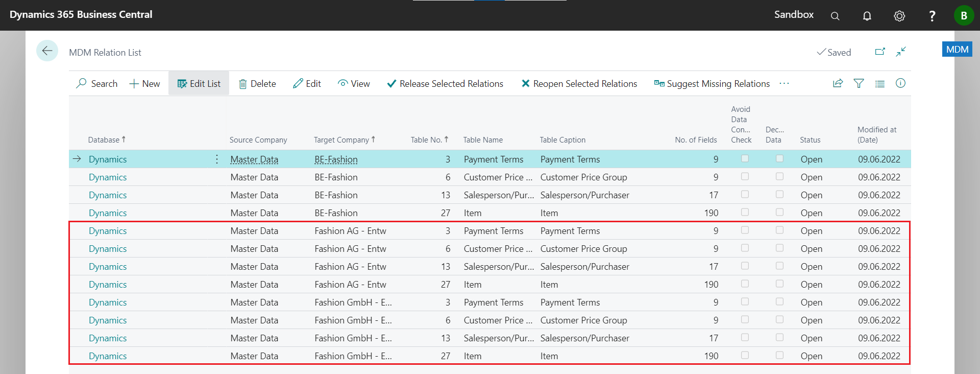Screen dimensions: 980x374
Task: Open Dynamics link in Fashion AG Customer Price row
Action: click(108, 249)
